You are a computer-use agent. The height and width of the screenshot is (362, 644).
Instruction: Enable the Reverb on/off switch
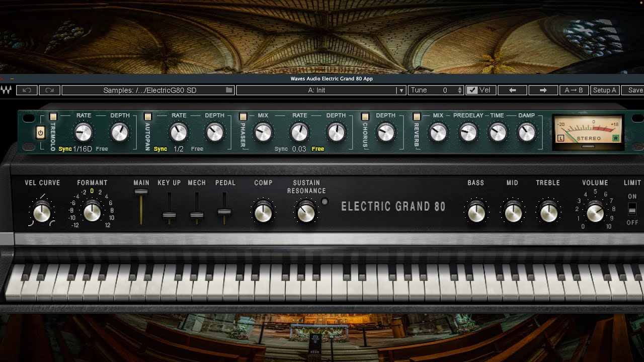pyautogui.click(x=417, y=117)
